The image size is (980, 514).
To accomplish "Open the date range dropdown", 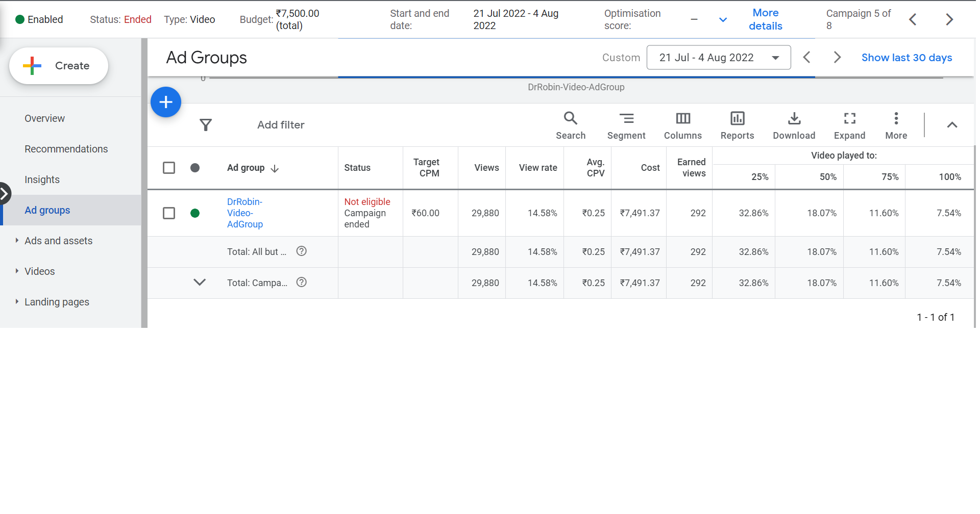I will 718,58.
